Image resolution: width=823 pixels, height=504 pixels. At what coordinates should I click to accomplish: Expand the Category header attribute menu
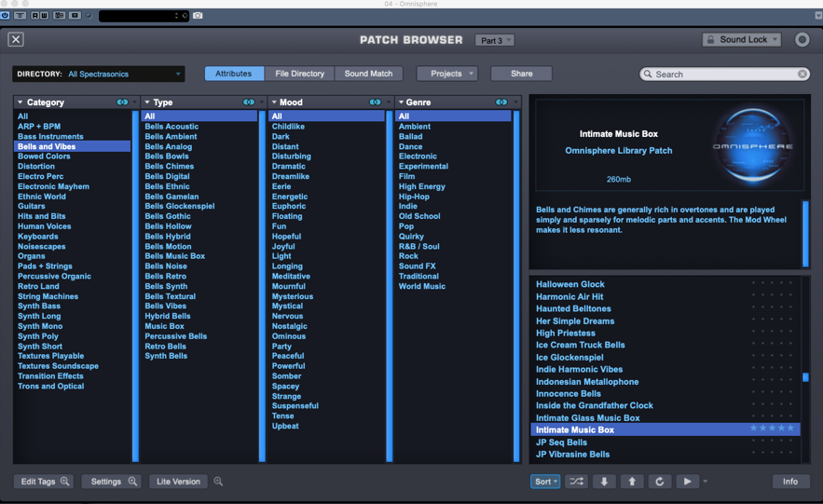[x=20, y=102]
